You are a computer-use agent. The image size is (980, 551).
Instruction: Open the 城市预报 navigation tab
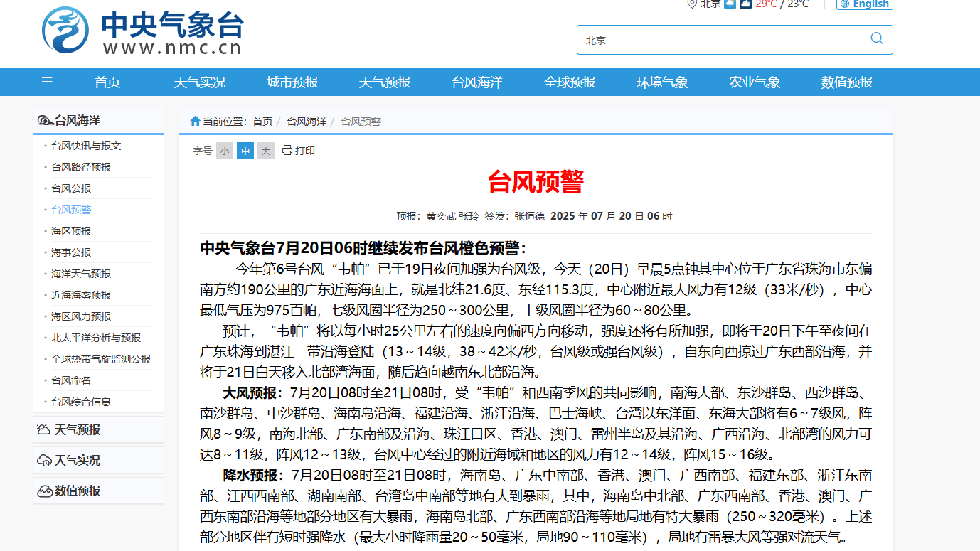(x=292, y=82)
